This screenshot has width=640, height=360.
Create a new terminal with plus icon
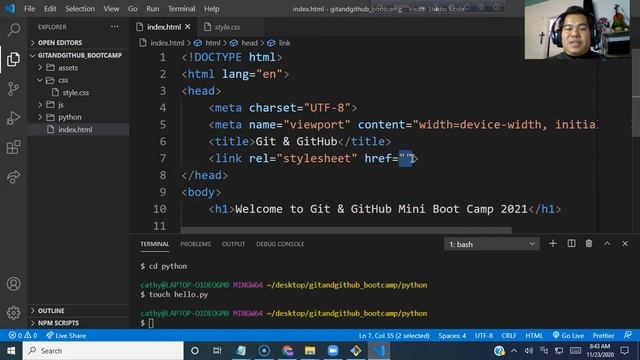click(x=553, y=244)
